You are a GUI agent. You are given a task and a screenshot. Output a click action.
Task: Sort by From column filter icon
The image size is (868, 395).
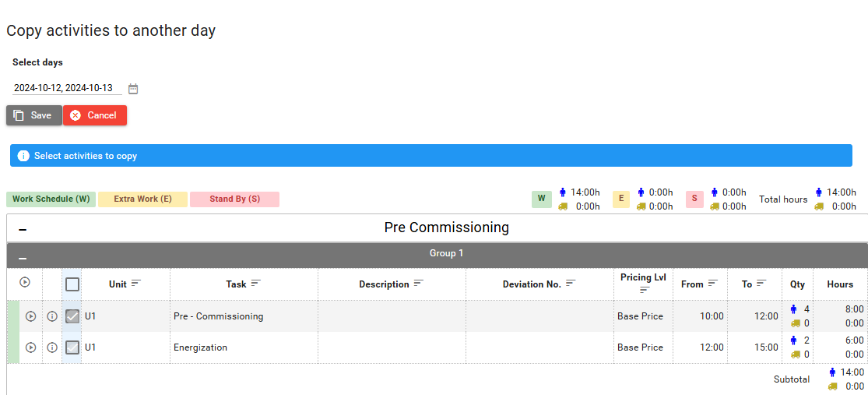coord(713,283)
